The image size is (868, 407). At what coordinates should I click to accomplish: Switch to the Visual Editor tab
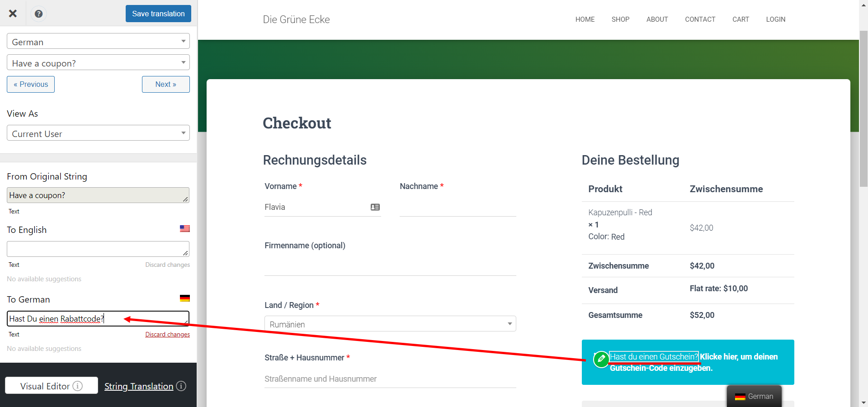(52, 386)
